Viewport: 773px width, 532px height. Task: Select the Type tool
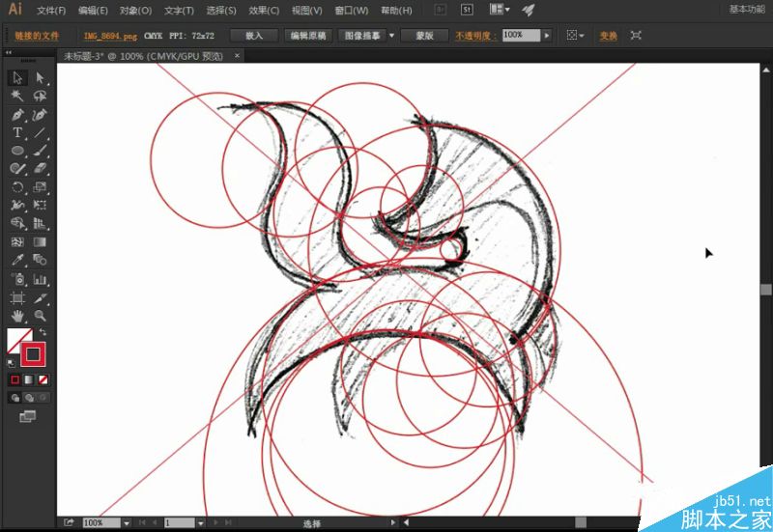(x=17, y=132)
